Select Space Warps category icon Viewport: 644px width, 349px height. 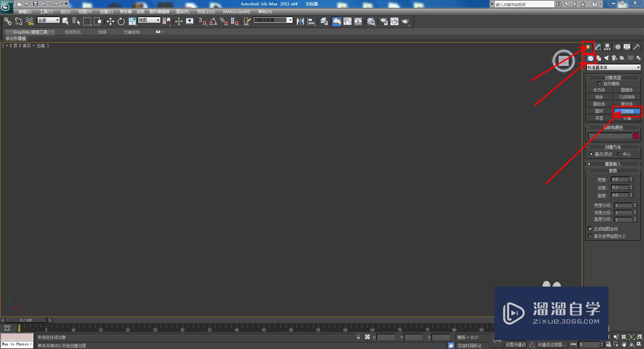tap(631, 58)
